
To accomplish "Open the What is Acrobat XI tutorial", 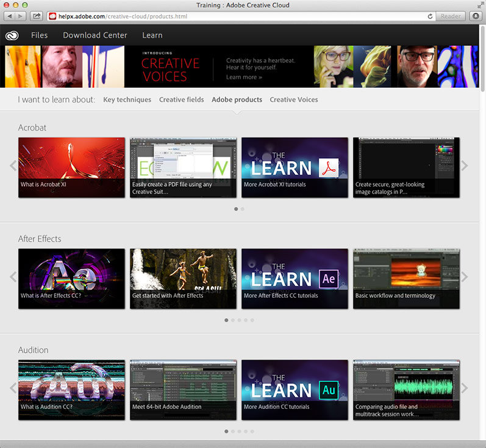I will (71, 167).
